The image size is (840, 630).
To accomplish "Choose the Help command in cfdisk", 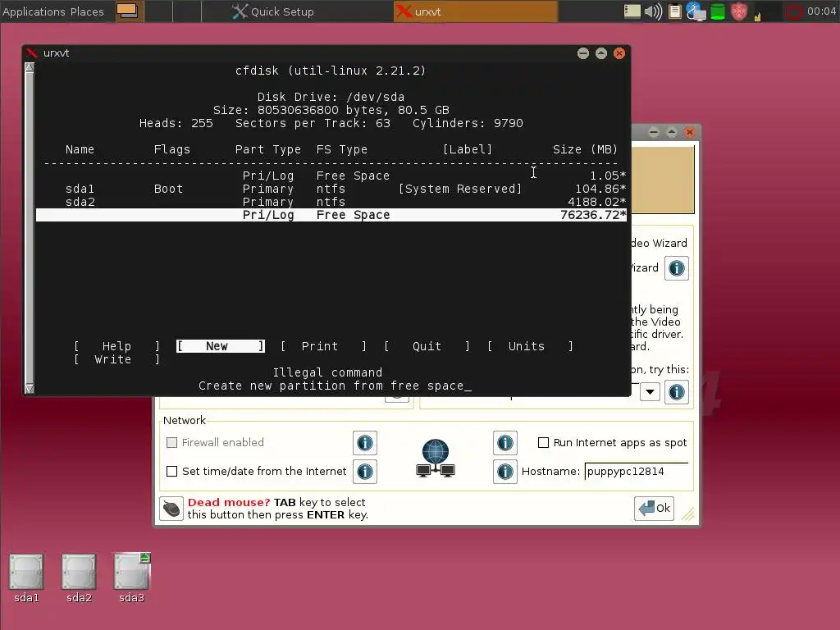I will tap(116, 346).
